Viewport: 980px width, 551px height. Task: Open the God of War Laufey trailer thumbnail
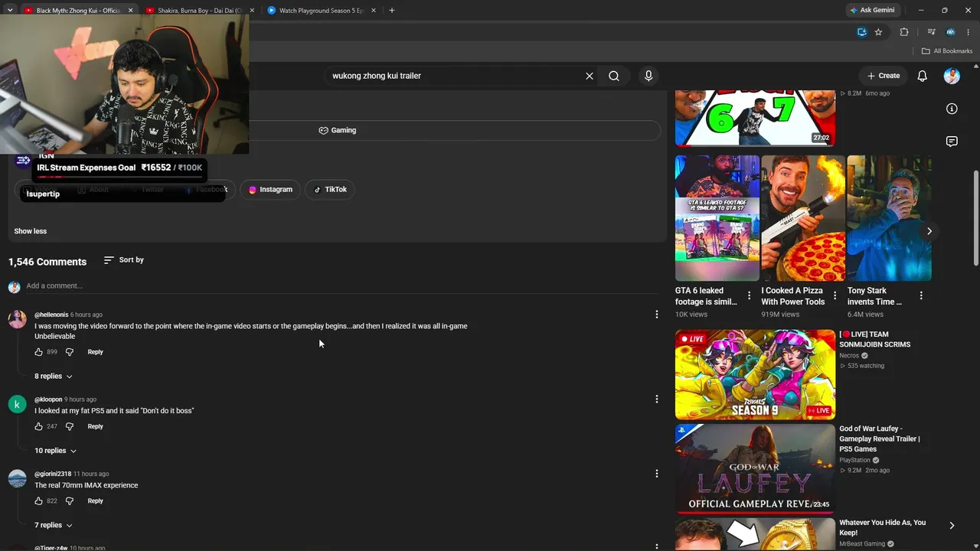click(x=755, y=468)
